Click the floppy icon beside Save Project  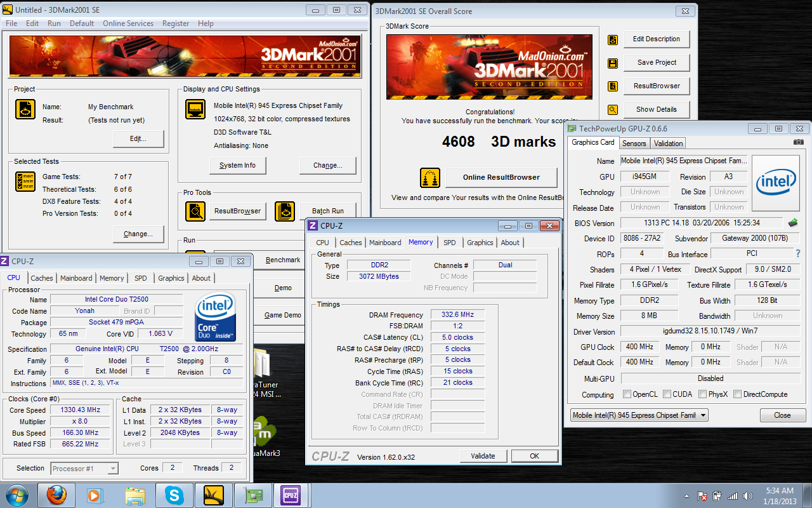click(612, 63)
